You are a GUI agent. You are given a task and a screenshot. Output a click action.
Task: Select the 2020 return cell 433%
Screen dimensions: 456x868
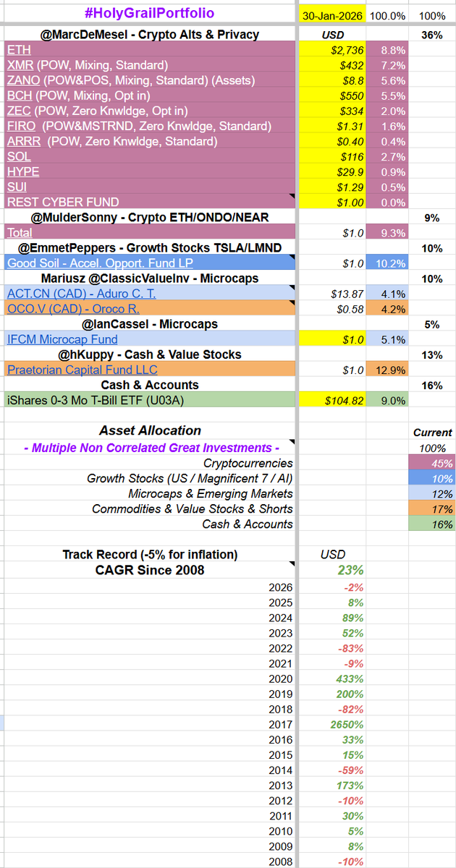333,678
